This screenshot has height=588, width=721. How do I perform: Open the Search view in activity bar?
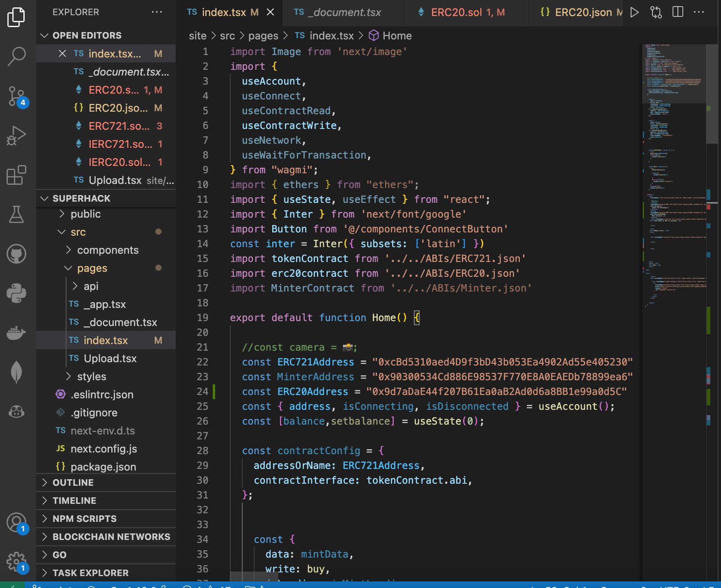(x=16, y=56)
